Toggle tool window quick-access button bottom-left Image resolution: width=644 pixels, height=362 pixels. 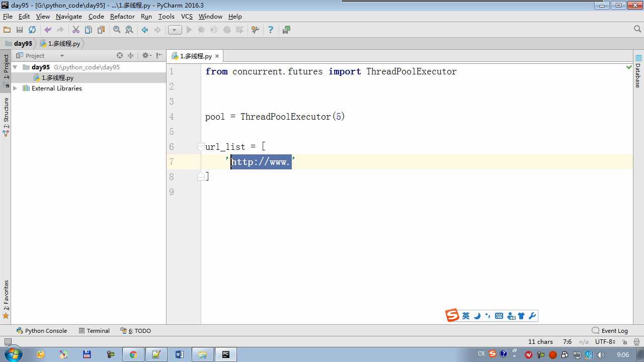pyautogui.click(x=7, y=342)
